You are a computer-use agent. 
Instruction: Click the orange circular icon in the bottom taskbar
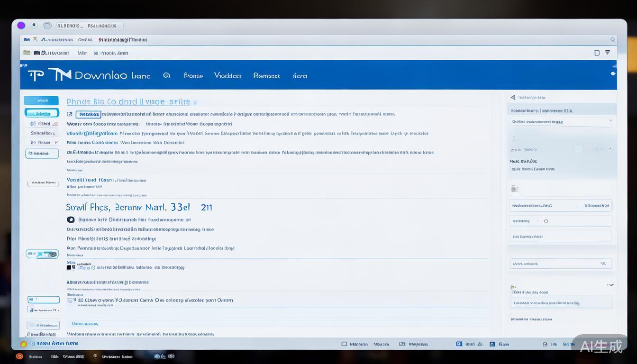(x=19, y=356)
